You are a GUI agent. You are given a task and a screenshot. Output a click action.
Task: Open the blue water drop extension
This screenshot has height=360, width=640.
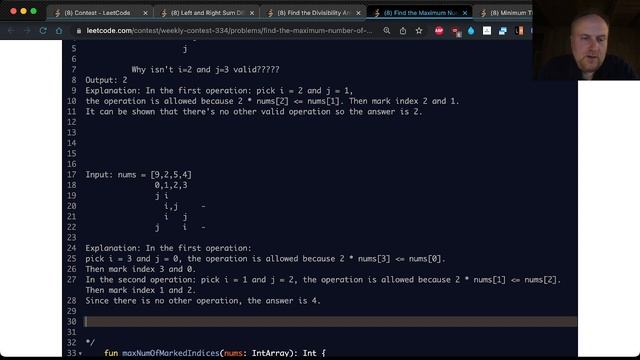(x=471, y=31)
